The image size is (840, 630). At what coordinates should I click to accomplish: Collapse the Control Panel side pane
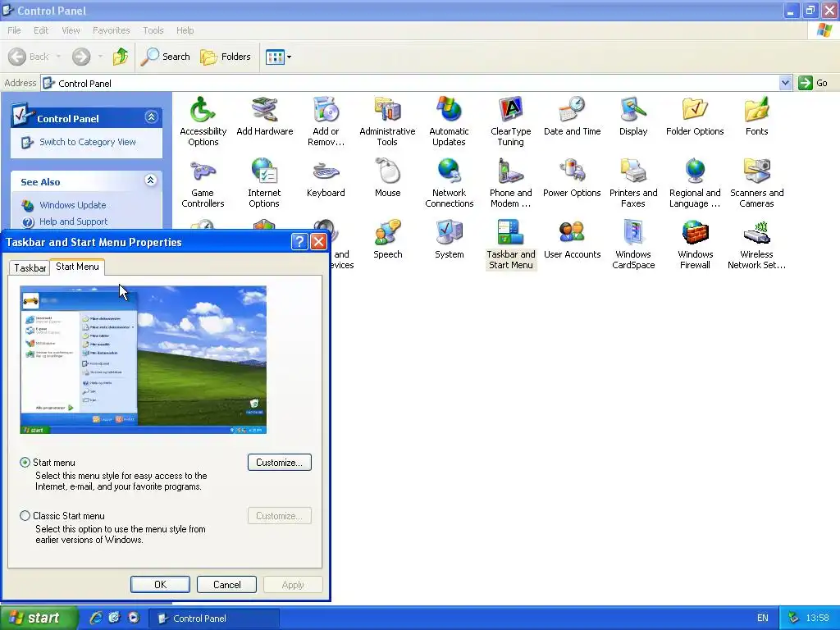pos(152,117)
